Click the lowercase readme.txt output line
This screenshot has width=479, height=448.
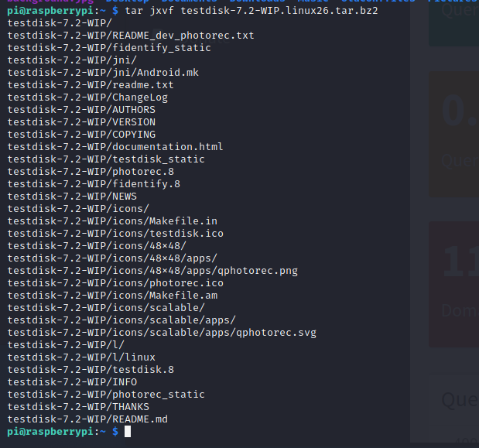[x=90, y=85]
